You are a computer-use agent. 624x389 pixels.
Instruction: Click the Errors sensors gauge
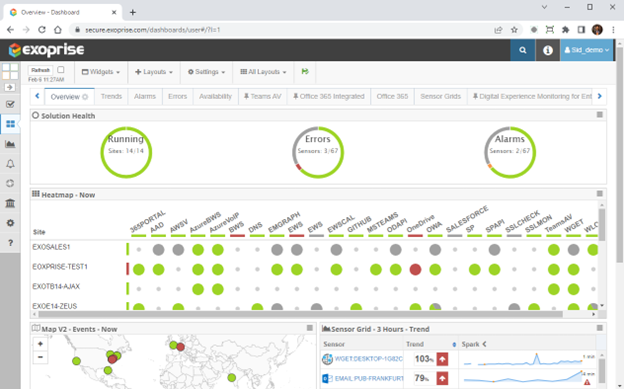tap(318, 152)
